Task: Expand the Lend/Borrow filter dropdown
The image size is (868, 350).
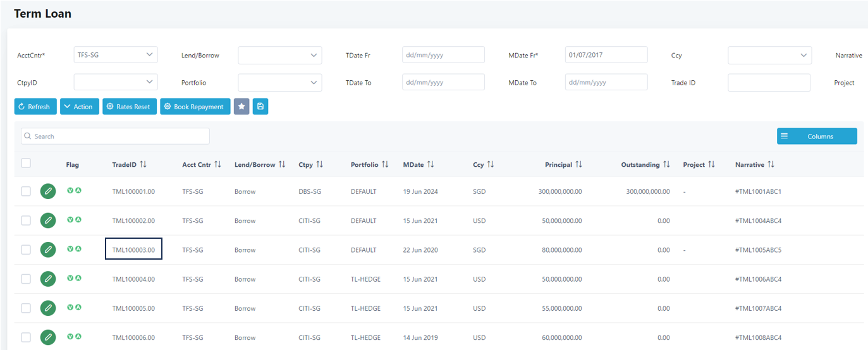Action: point(279,56)
